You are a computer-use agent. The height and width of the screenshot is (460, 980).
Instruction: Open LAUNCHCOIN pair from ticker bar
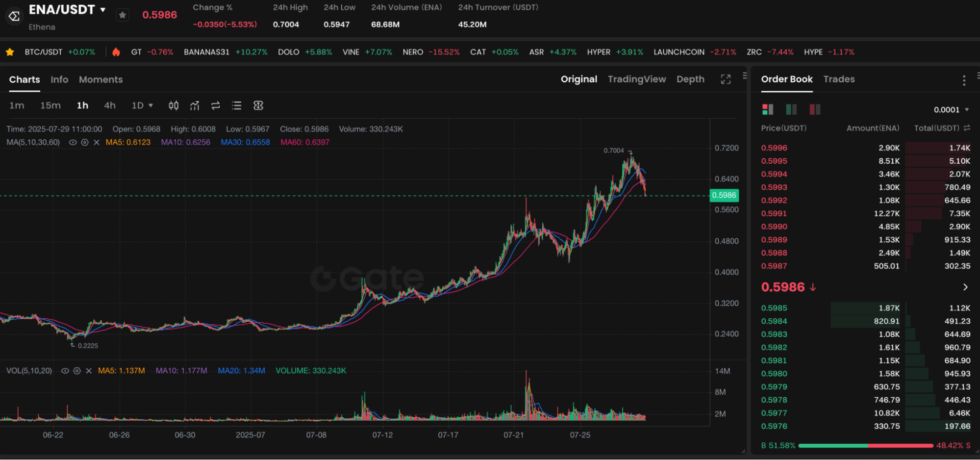point(695,52)
